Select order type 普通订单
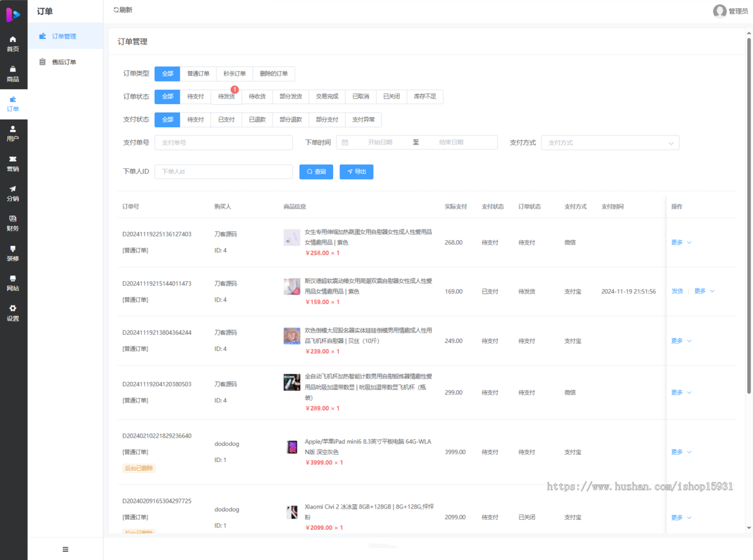 tap(198, 73)
